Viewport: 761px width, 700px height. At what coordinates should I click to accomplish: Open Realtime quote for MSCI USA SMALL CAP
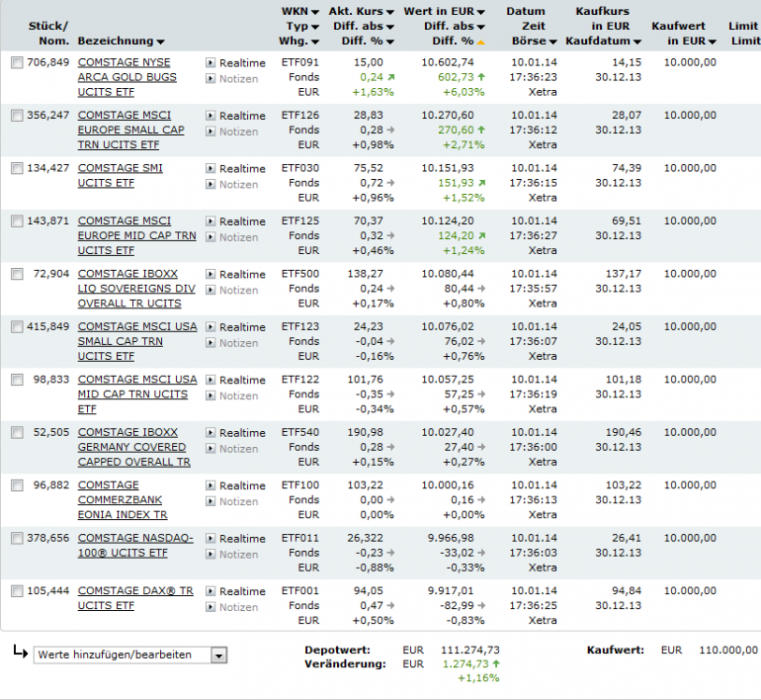[236, 327]
